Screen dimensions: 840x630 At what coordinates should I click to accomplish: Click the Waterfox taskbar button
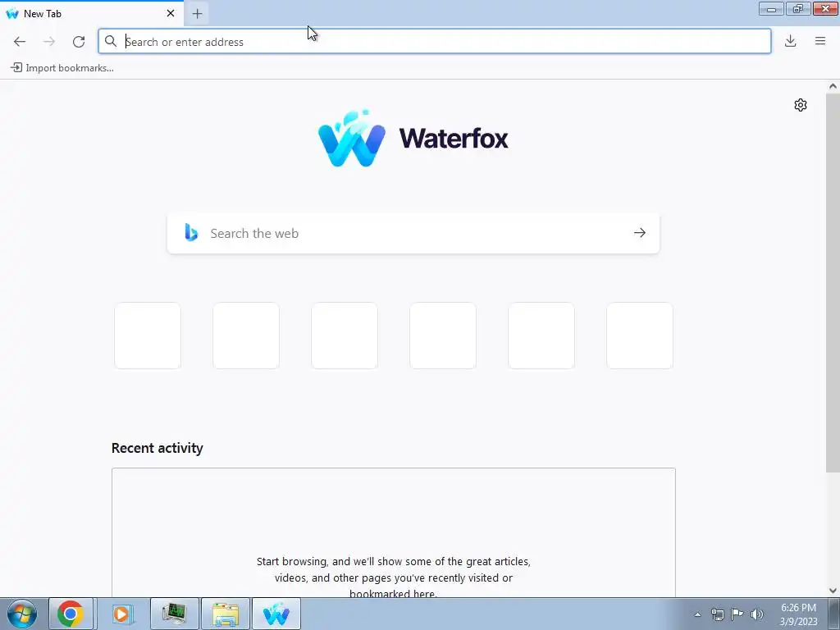(x=276, y=614)
